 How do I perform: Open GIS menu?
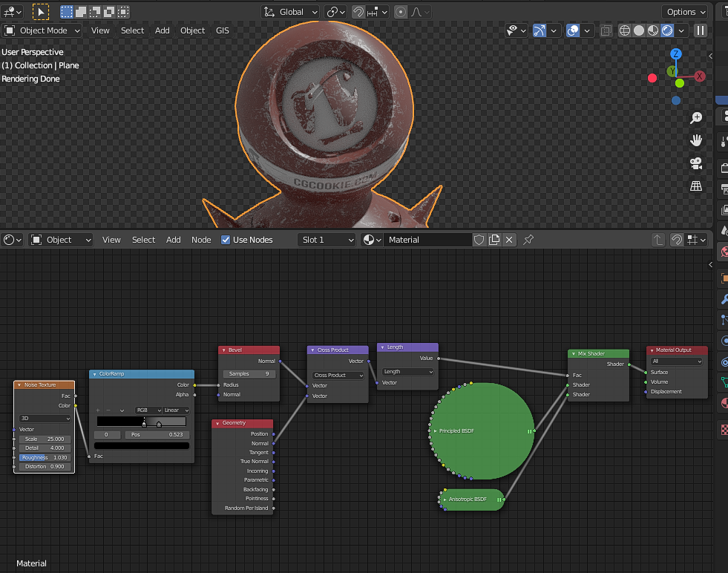pos(223,30)
